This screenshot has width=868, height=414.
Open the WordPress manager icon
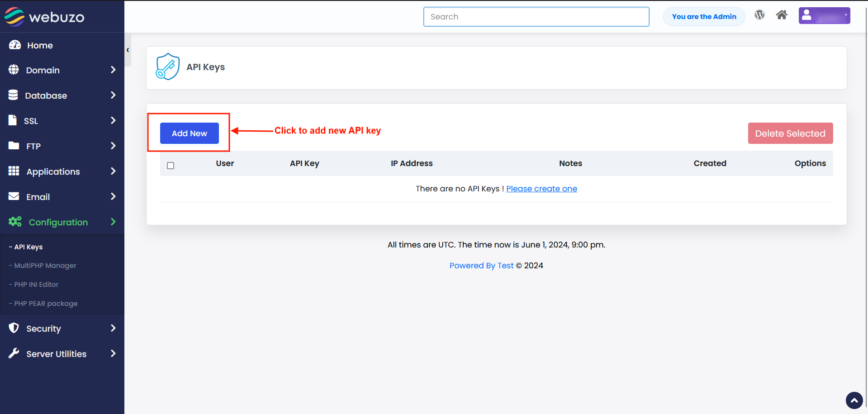pos(759,15)
